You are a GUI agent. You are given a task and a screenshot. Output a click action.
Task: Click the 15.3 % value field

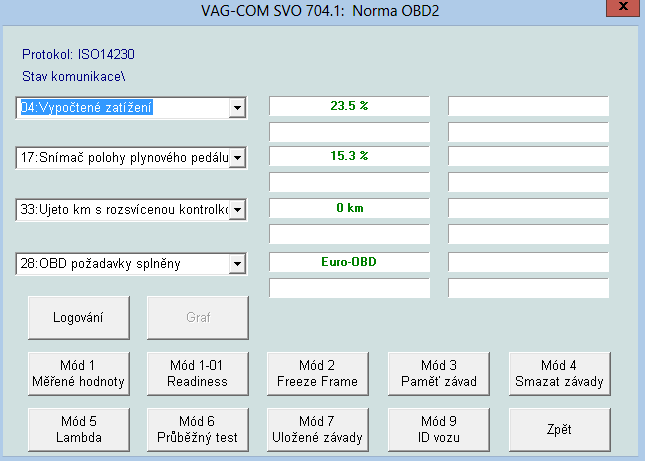349,156
